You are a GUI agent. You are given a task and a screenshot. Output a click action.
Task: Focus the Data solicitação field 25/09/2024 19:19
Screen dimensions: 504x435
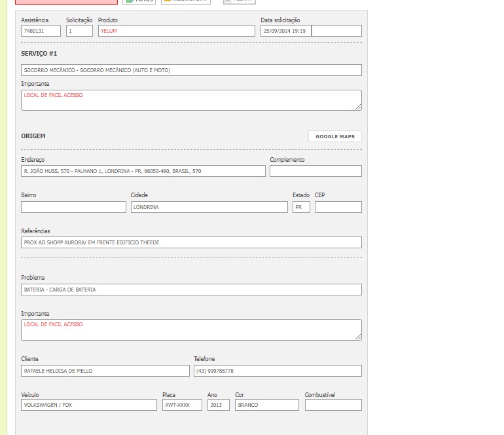286,31
